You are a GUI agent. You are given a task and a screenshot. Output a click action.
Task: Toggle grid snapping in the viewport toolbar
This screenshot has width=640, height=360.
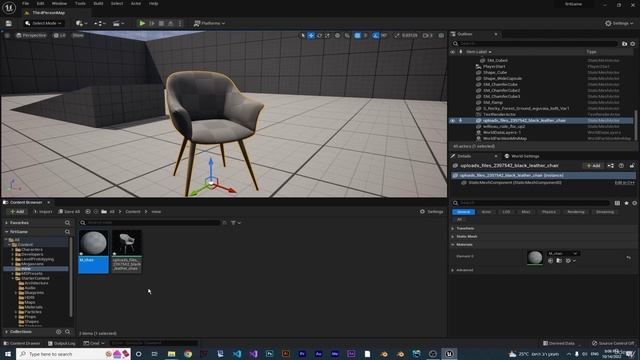tap(358, 36)
